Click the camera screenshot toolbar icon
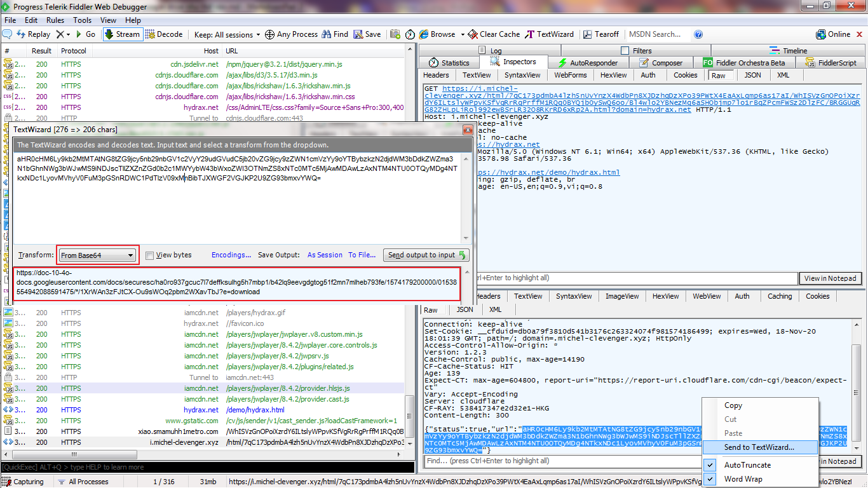The width and height of the screenshot is (868, 488). [395, 34]
